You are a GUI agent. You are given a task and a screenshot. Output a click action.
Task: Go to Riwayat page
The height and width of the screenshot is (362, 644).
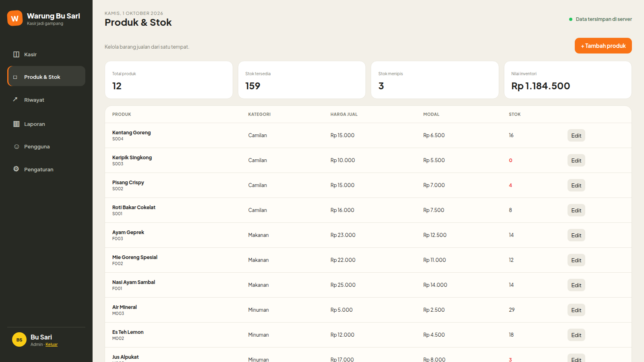[46, 100]
